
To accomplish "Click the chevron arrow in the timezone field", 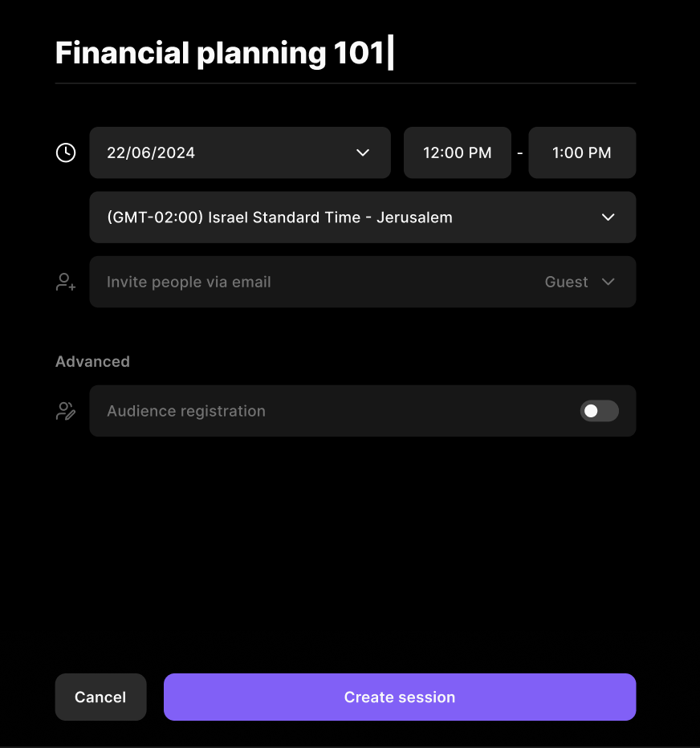I will point(608,217).
